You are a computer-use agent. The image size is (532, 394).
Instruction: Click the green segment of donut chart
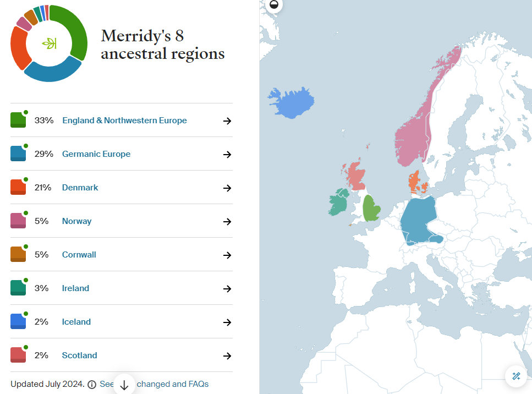[x=78, y=33]
